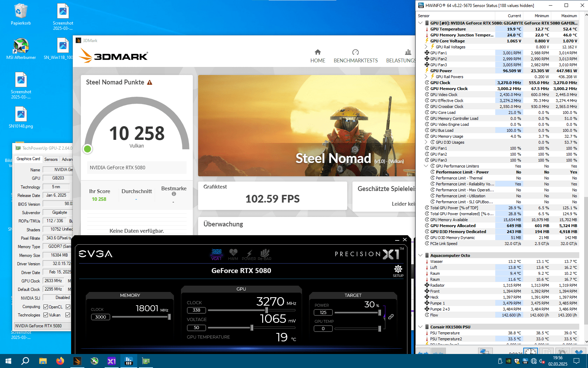Click HWiNFO Minimum column header

[537, 16]
